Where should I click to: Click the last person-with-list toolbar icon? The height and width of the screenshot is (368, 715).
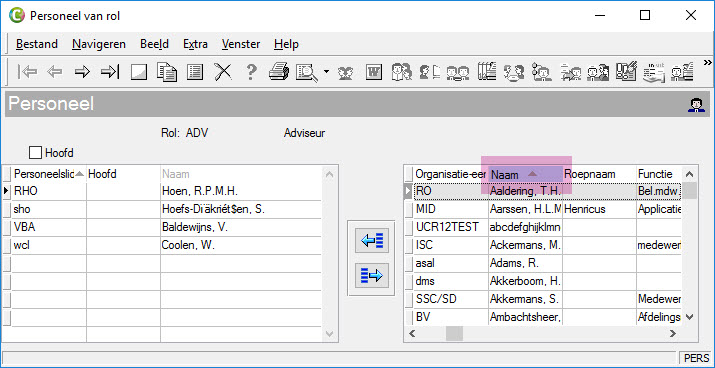coord(683,72)
